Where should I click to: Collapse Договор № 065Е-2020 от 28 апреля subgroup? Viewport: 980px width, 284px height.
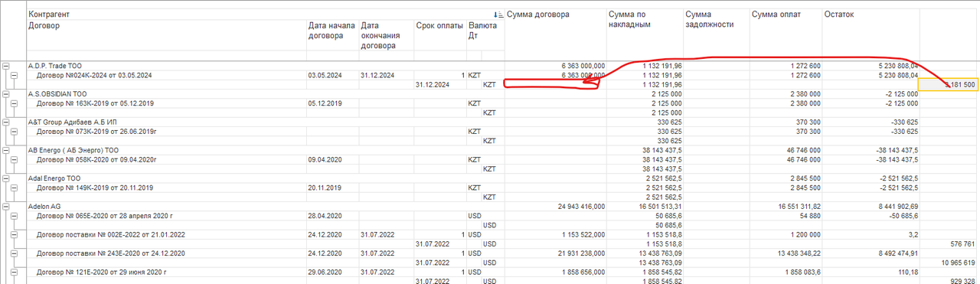(15, 216)
